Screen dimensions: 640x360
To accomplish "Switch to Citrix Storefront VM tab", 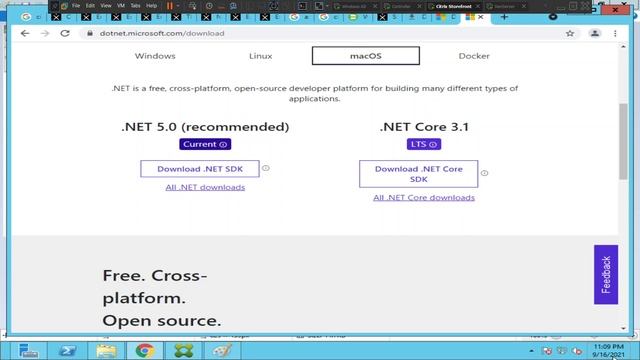I will 454,6.
